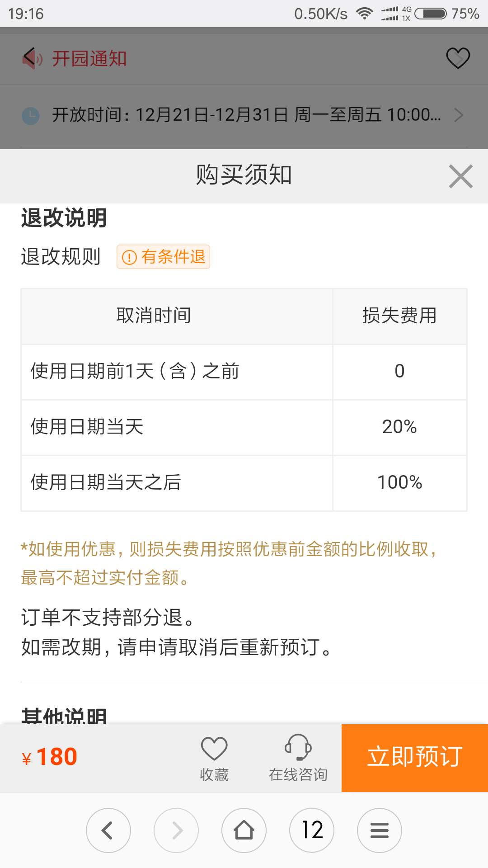Select the 使用日期当天 row
488x868 pixels.
[244, 427]
